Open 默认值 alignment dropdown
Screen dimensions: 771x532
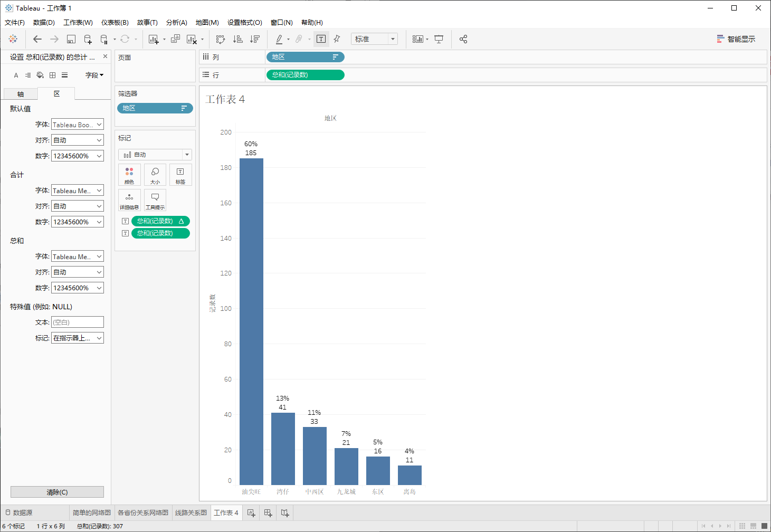coord(78,140)
